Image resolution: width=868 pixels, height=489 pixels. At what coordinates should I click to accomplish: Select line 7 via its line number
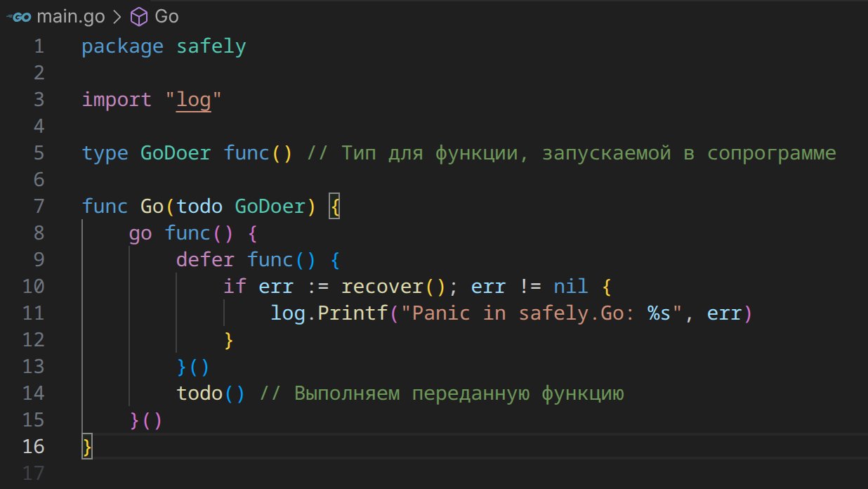click(x=37, y=207)
